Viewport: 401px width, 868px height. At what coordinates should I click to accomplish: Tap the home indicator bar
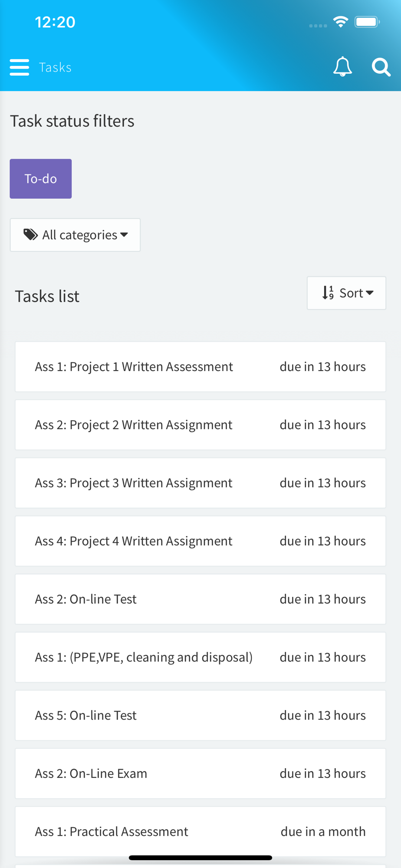[200, 858]
